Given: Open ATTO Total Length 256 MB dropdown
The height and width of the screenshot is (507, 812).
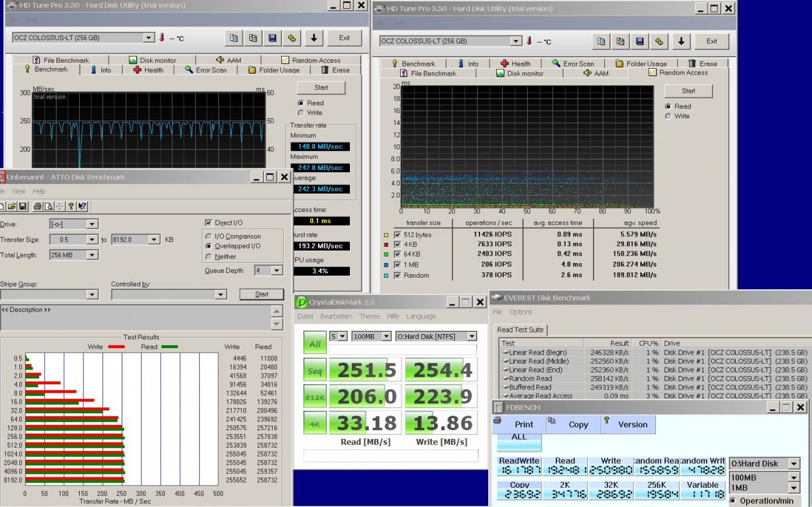Looking at the screenshot, I should click(x=92, y=255).
